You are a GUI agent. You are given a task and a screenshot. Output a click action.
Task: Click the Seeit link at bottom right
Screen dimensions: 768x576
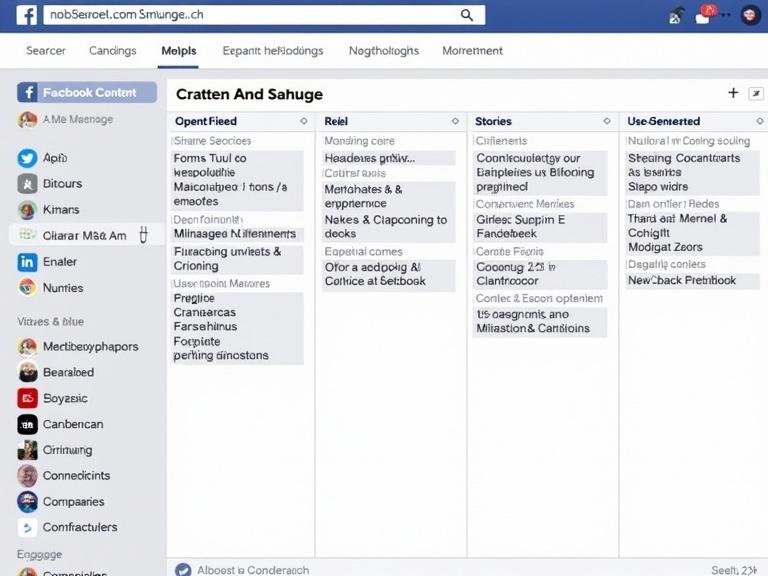point(733,570)
